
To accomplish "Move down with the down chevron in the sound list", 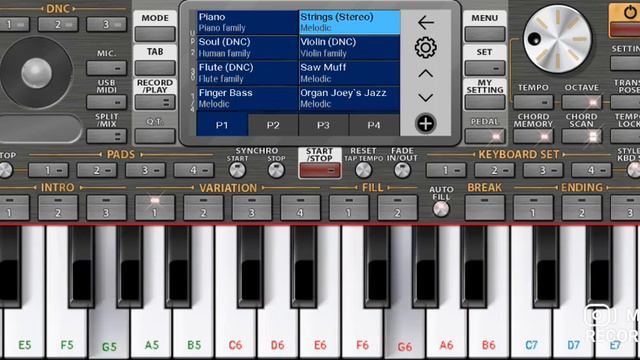I will click(x=426, y=98).
